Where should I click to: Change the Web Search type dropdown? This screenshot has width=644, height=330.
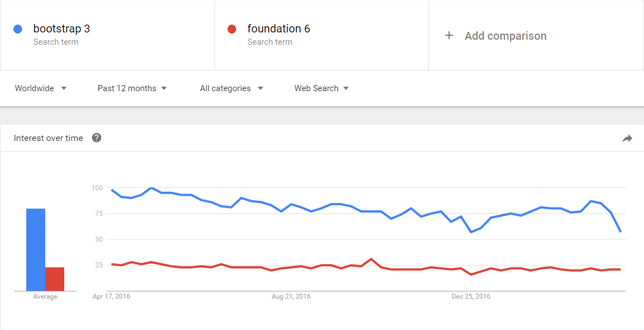coord(321,88)
